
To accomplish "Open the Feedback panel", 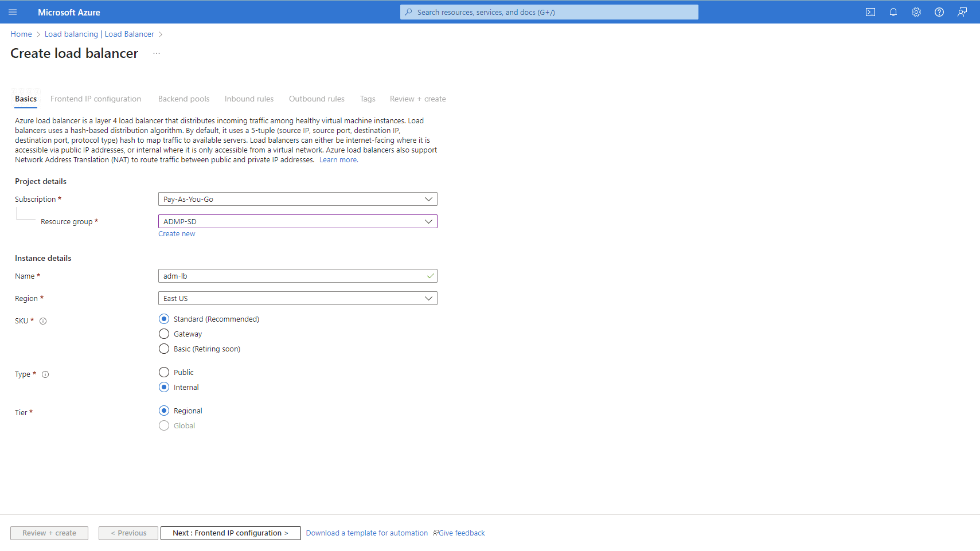I will tap(962, 11).
